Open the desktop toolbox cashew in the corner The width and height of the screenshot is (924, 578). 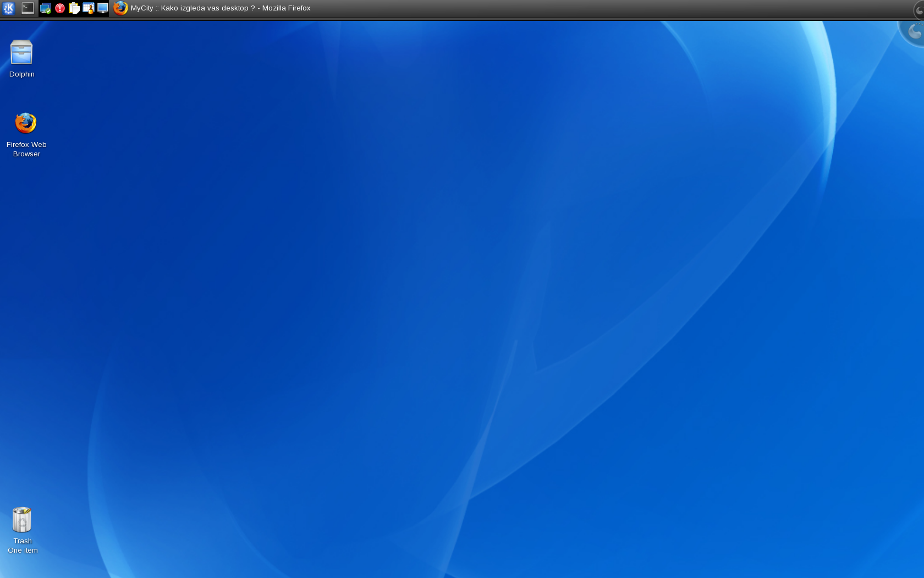(914, 32)
